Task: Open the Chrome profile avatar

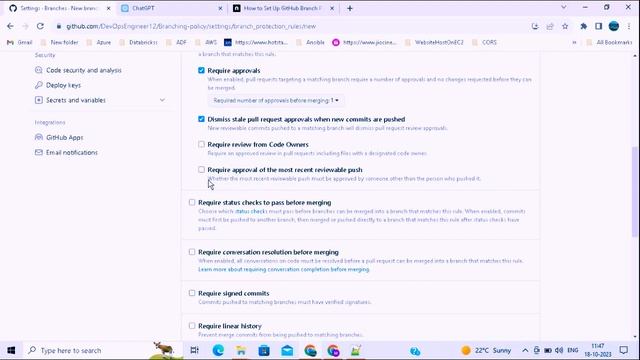Action: coord(614,26)
